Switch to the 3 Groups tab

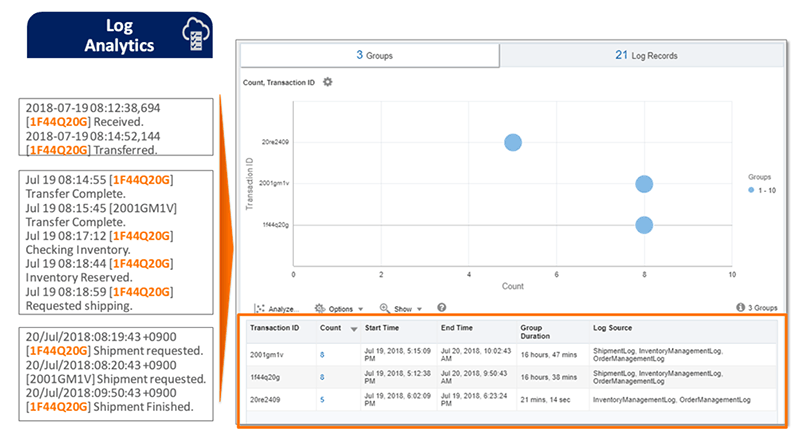click(370, 55)
